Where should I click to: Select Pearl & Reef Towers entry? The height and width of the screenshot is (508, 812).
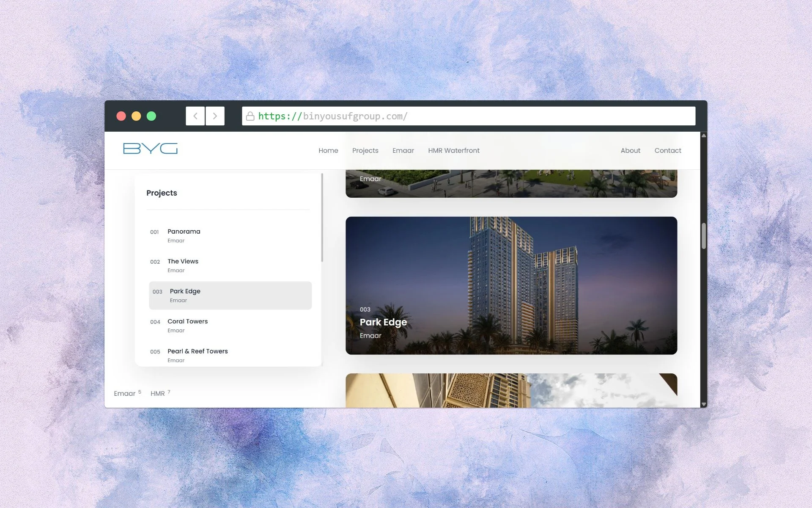click(198, 351)
